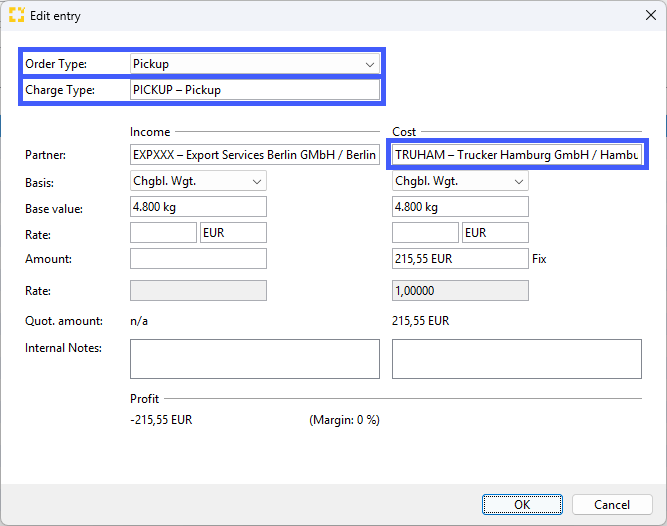
Task: Click the Profit value -215,55 EUR
Action: (x=161, y=420)
